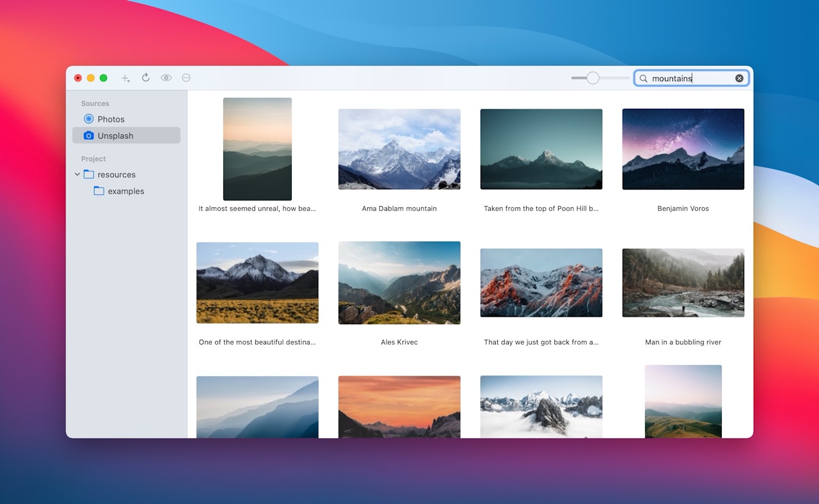
Task: Toggle the eye preview icon in the toolbar
Action: tap(166, 78)
